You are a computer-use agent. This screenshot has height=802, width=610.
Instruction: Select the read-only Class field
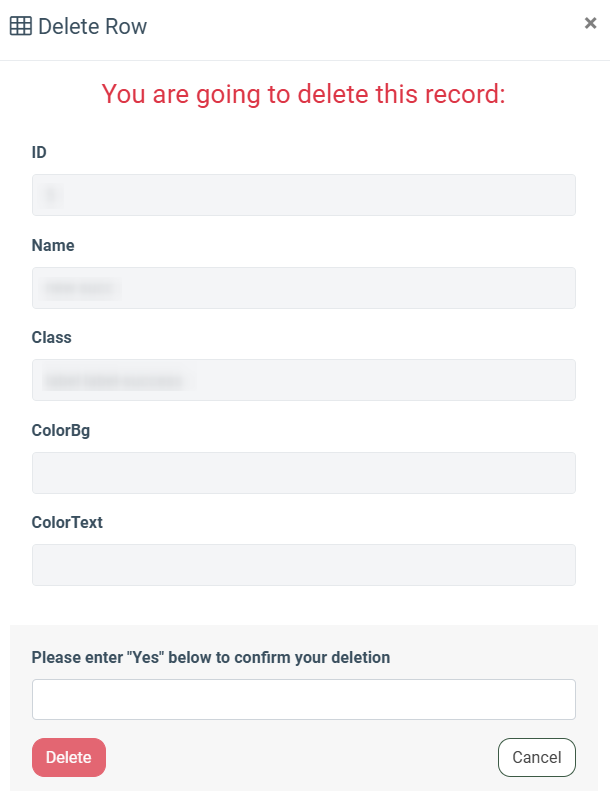tap(304, 380)
